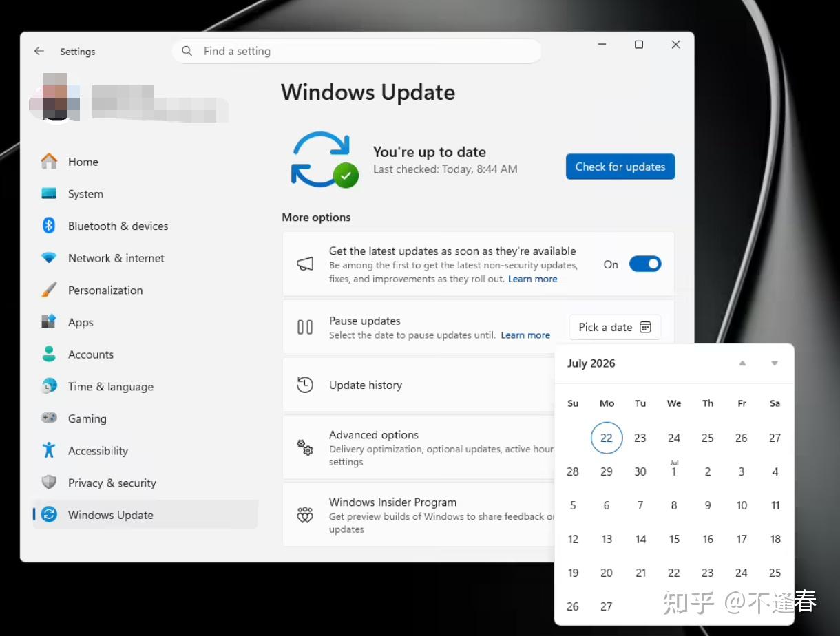The width and height of the screenshot is (840, 636).
Task: Open Privacy & security page
Action: [x=145, y=483]
